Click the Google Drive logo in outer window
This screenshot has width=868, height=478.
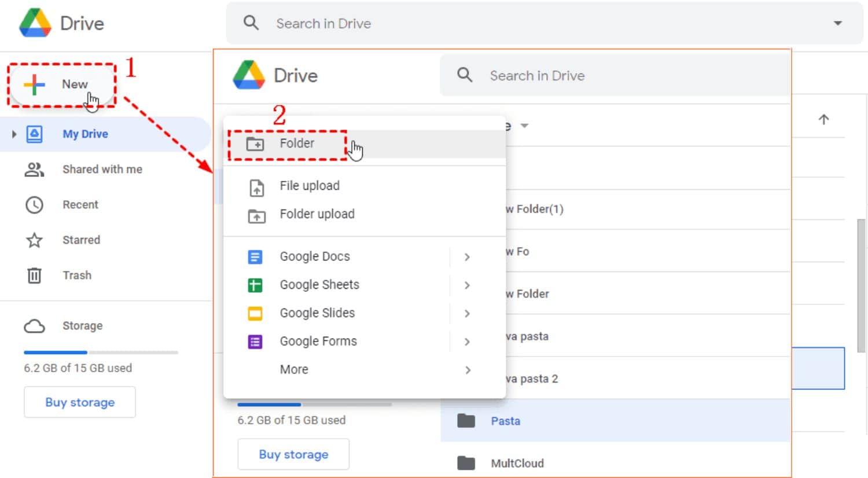pos(35,23)
